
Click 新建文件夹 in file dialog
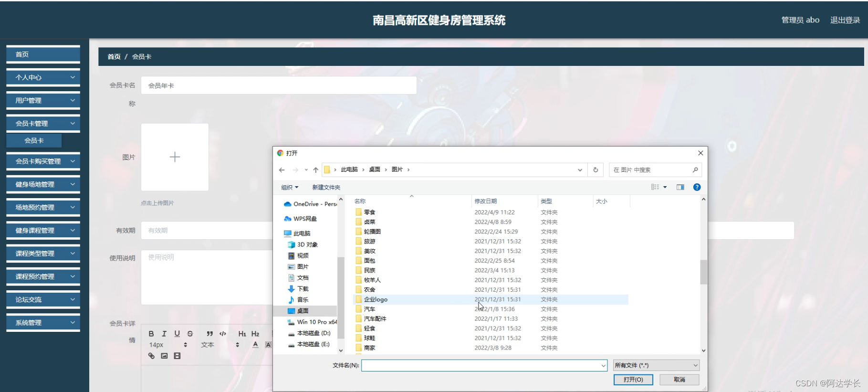[x=326, y=187]
